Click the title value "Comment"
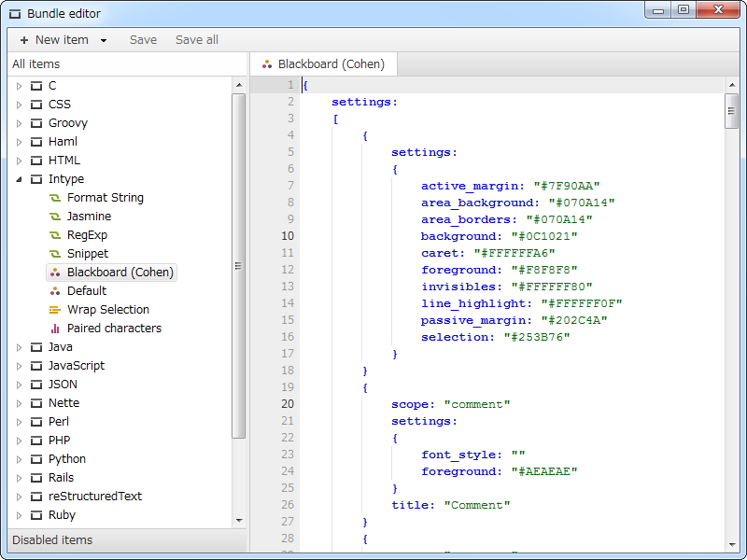Image resolution: width=747 pixels, height=560 pixels. click(477, 505)
